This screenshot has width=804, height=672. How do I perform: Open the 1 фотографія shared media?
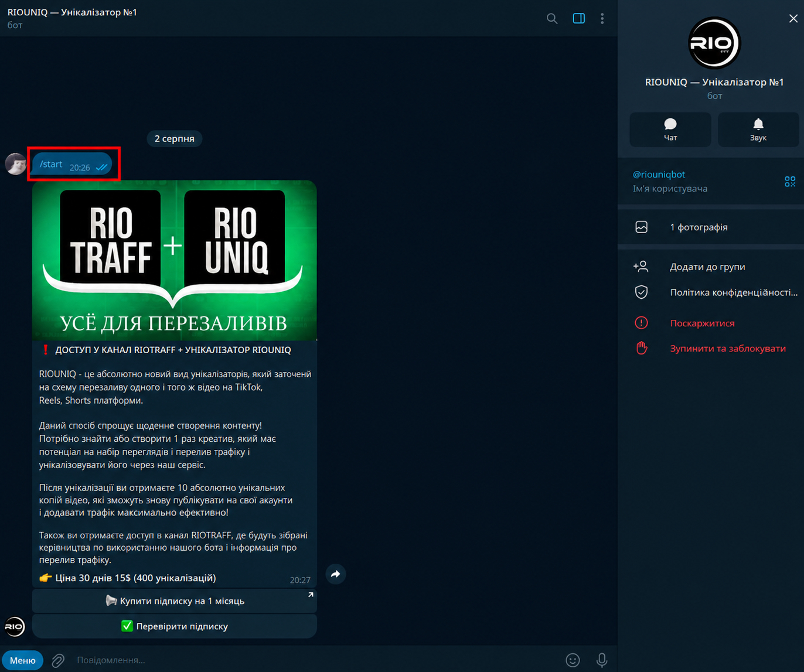711,227
